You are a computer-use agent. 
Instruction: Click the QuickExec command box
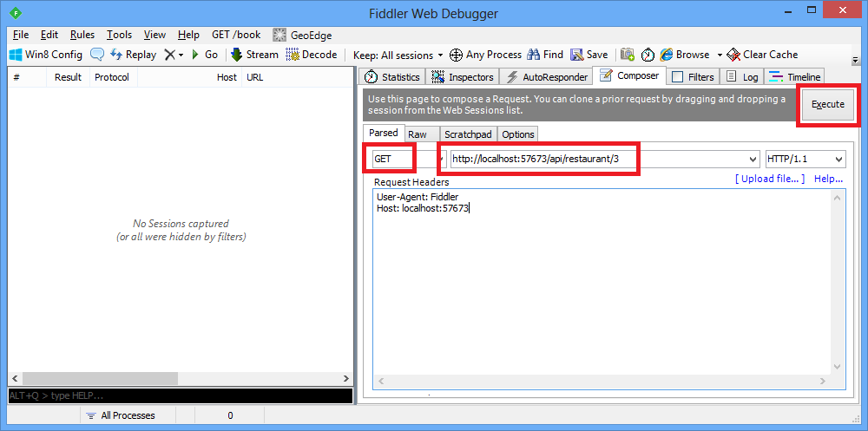tap(180, 396)
